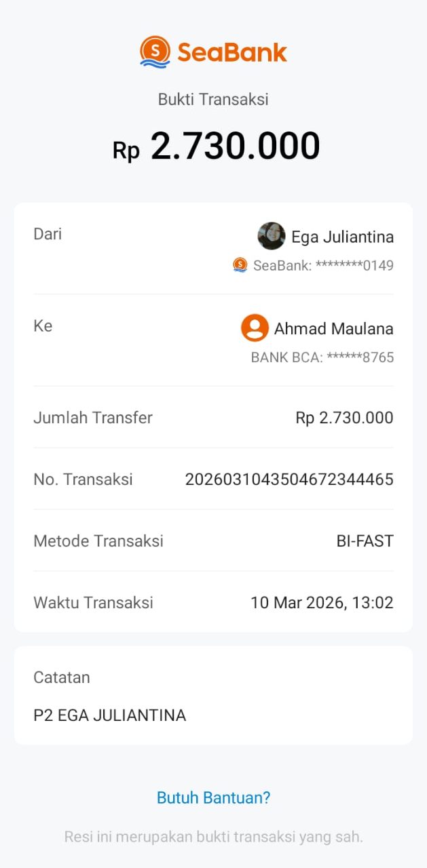The width and height of the screenshot is (427, 868).
Task: Open the Butuh Bantuan? help link
Action: point(213,797)
